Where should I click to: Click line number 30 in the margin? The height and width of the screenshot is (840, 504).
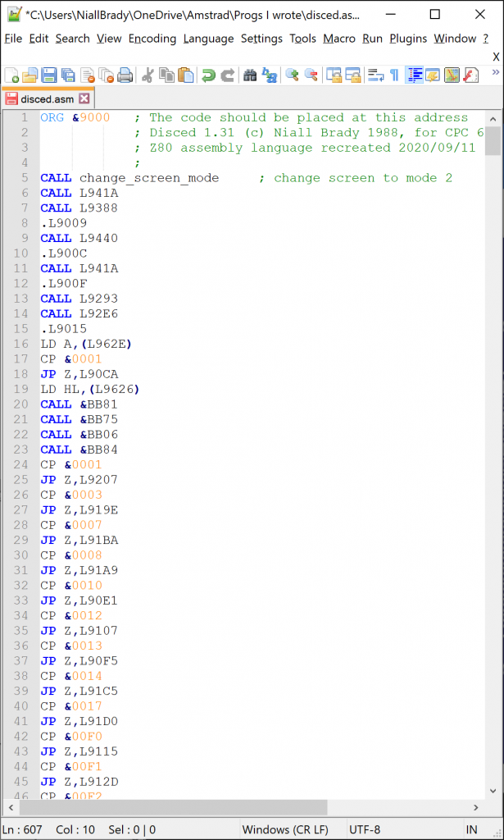20,555
